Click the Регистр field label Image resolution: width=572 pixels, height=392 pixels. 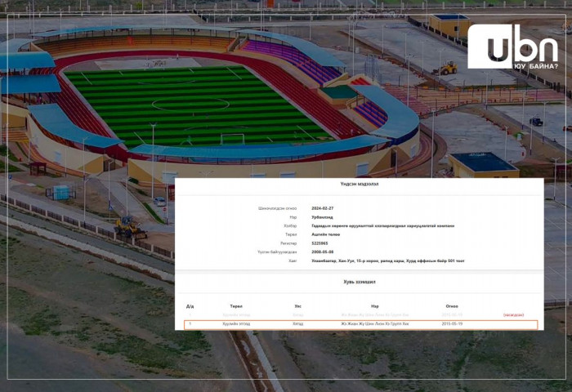click(x=288, y=243)
